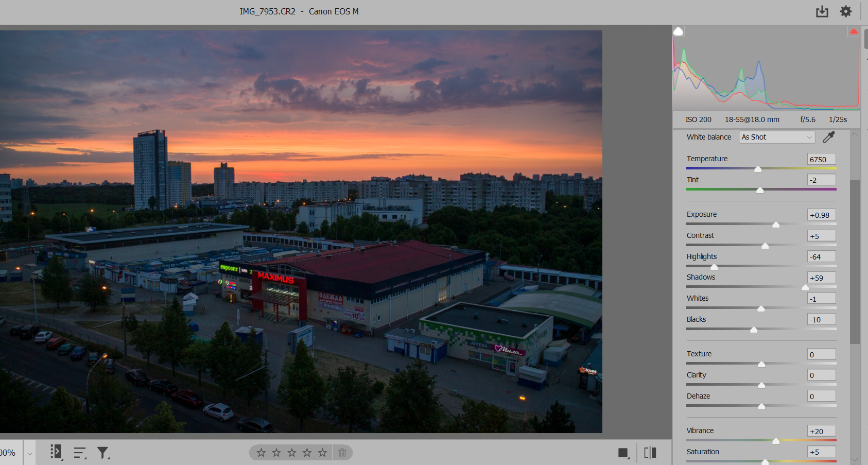Click the 'Exposure' label
868x465 pixels.
tap(702, 214)
